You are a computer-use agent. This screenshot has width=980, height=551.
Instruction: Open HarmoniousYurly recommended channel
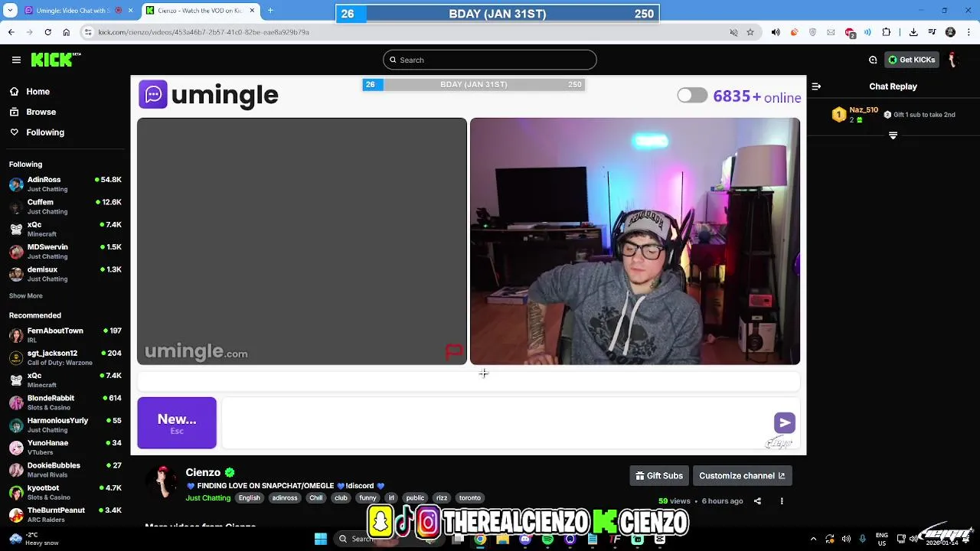click(65, 425)
